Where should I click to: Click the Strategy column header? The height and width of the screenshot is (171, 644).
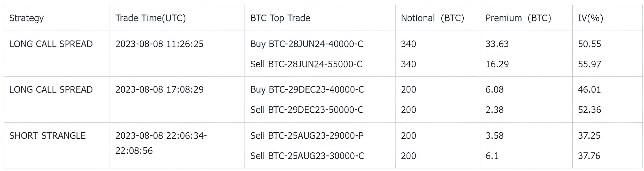(26, 18)
